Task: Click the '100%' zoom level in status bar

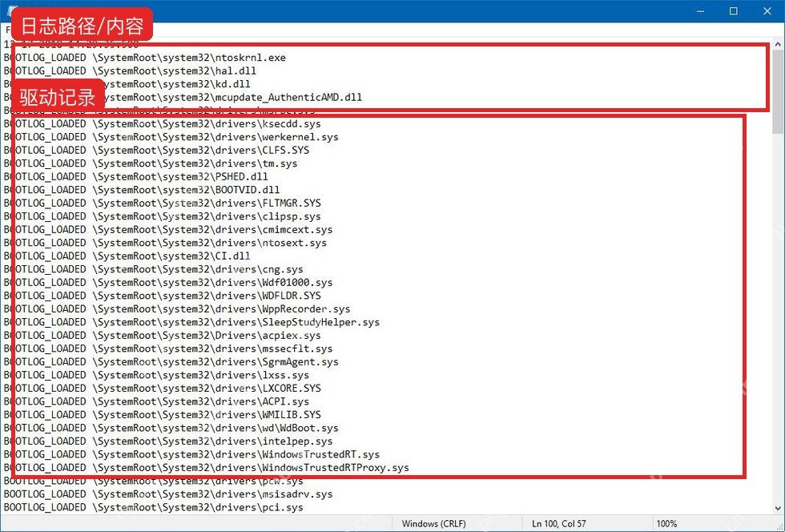Action: coord(666,523)
